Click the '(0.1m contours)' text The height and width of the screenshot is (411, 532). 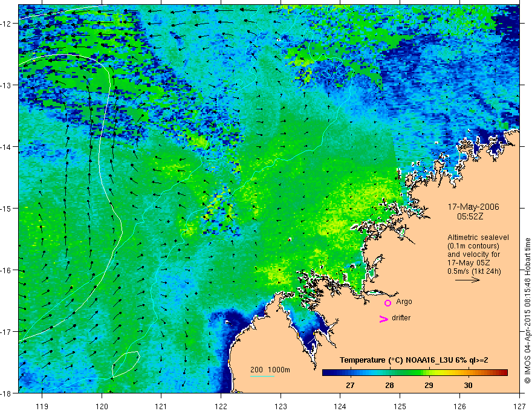tap(473, 246)
